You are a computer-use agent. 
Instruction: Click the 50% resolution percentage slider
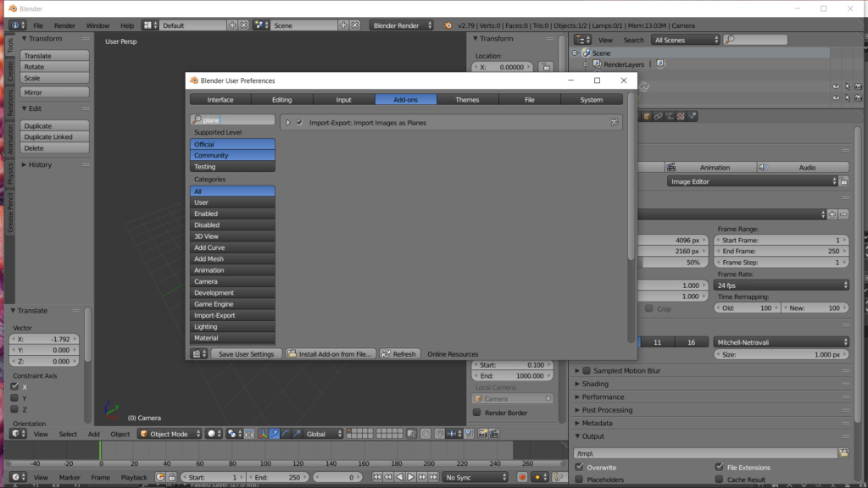[674, 263]
